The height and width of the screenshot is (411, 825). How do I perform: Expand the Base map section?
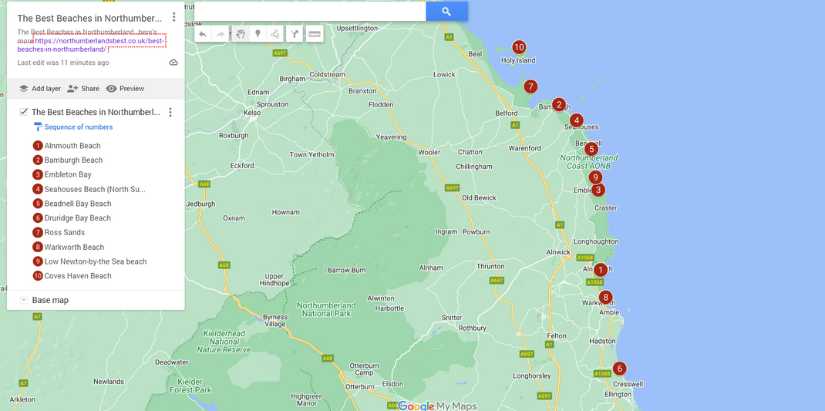[24, 300]
